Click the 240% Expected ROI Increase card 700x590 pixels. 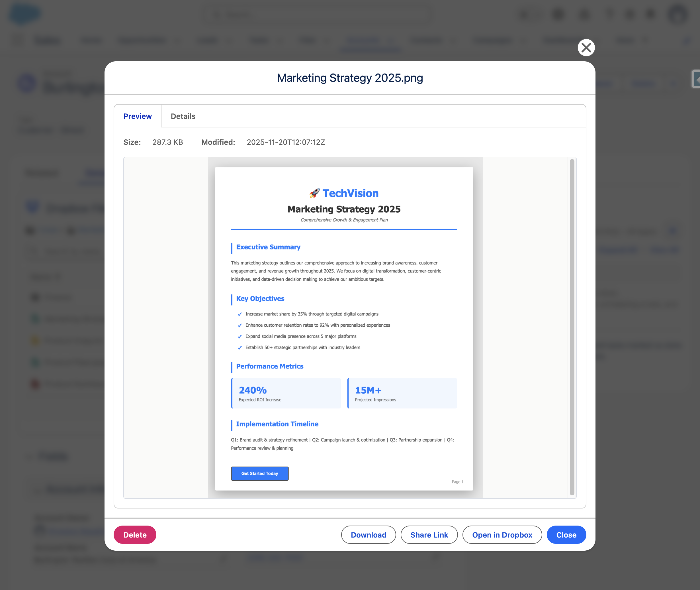click(x=286, y=393)
